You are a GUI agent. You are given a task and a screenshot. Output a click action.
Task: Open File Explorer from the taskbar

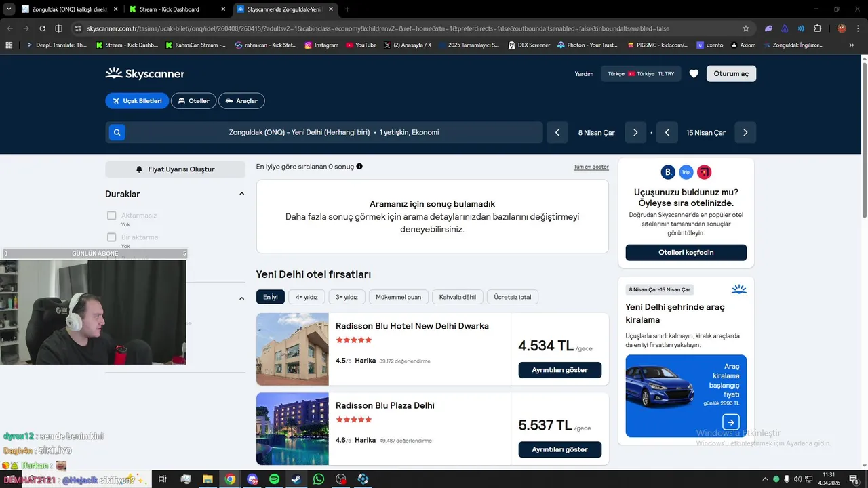208,479
